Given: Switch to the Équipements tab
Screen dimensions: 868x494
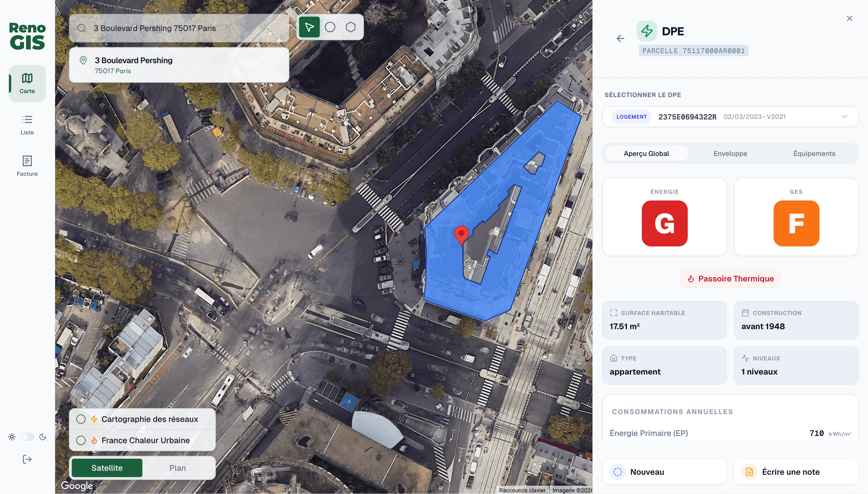Looking at the screenshot, I should pyautogui.click(x=814, y=154).
